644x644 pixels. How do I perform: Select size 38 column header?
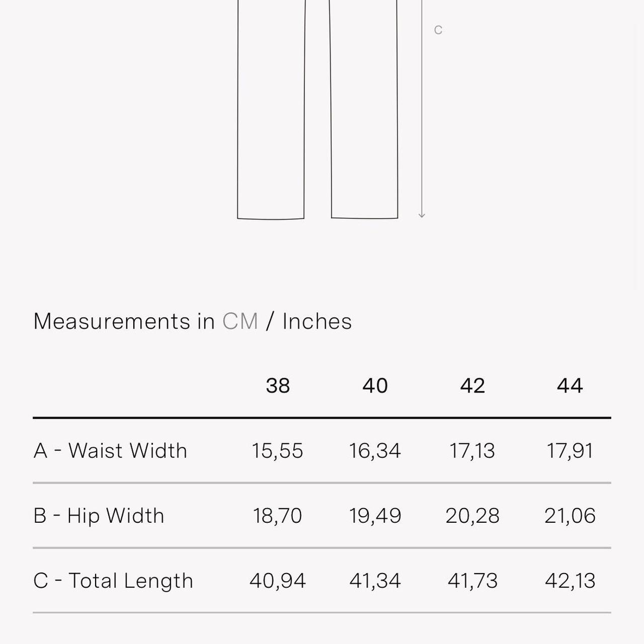point(278,386)
